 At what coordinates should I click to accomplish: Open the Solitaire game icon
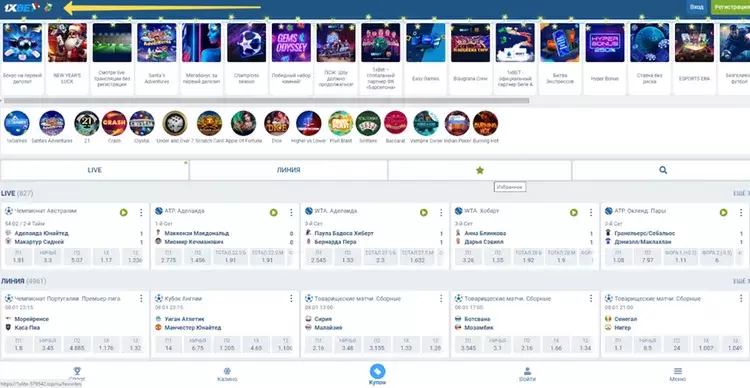[368, 123]
